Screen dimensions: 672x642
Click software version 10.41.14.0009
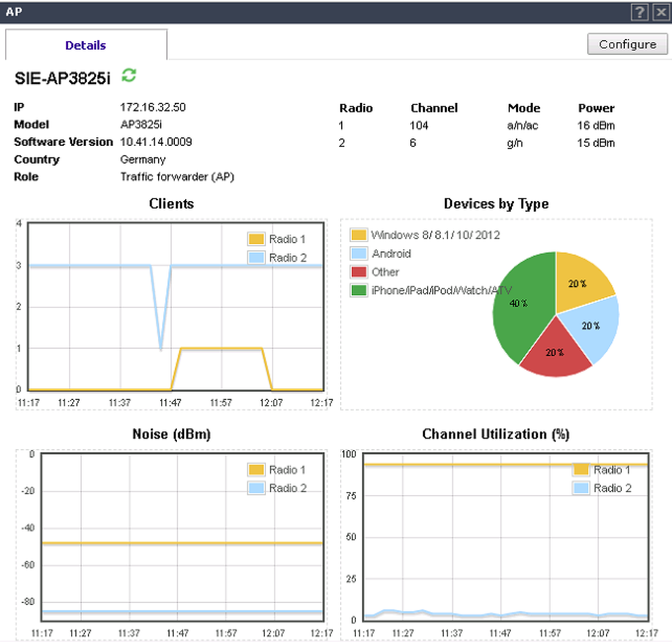[156, 142]
